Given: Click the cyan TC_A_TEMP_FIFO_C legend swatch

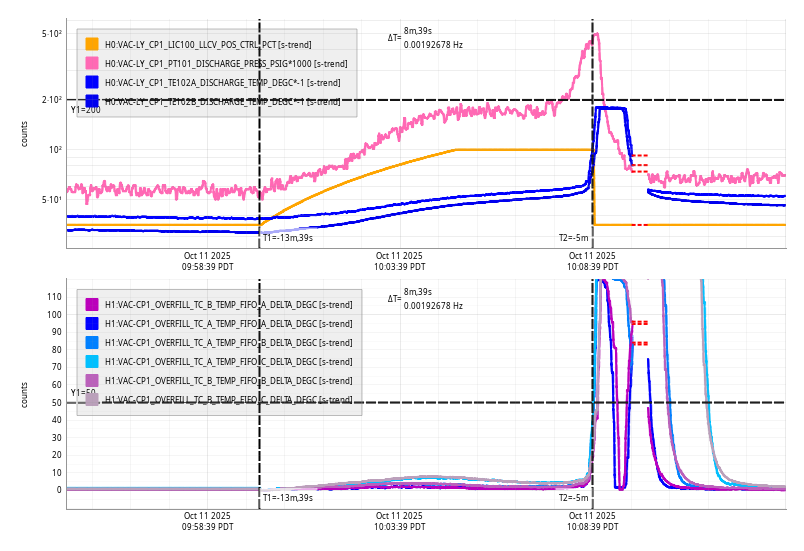Looking at the screenshot, I should 92,362.
